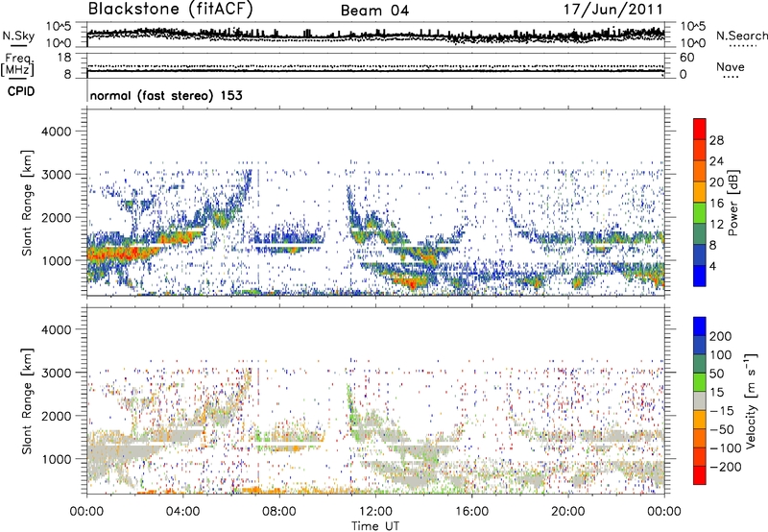The image size is (768, 532).
Task: Click the "200" label on Velocity scale
Action: tap(721, 336)
